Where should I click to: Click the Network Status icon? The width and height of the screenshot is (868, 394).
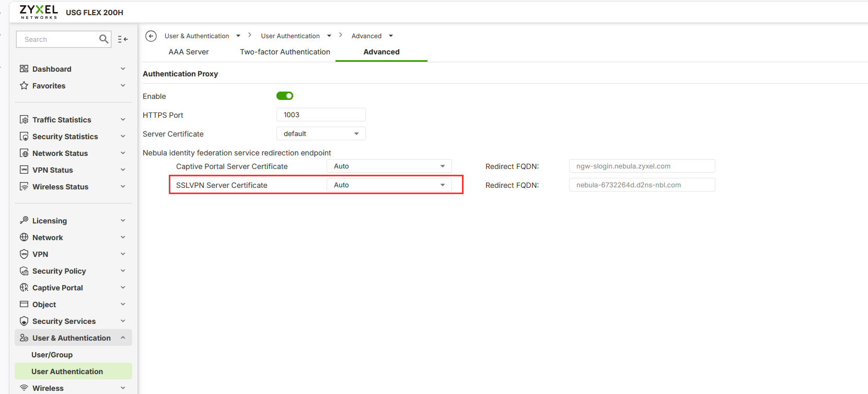pyautogui.click(x=24, y=153)
